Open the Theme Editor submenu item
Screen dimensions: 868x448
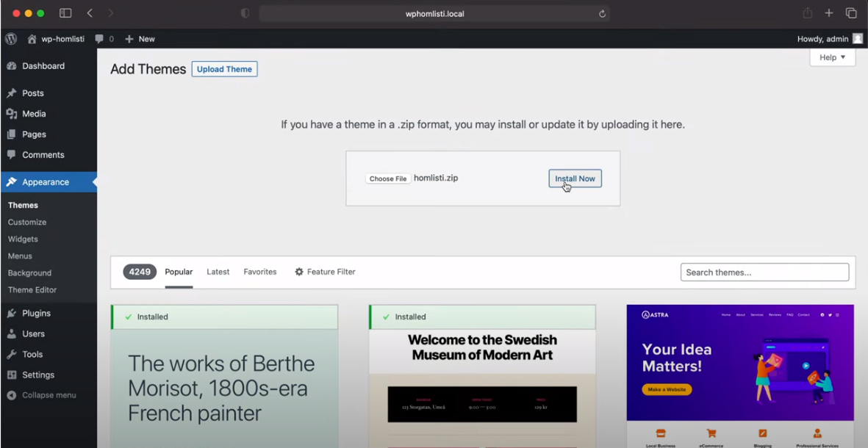[x=32, y=290]
